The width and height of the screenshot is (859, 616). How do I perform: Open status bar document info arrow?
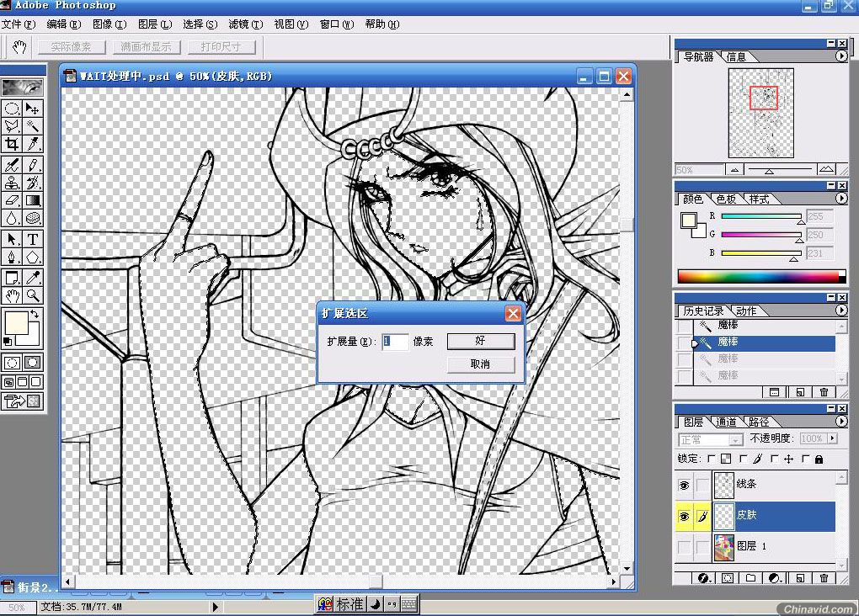coord(216,607)
